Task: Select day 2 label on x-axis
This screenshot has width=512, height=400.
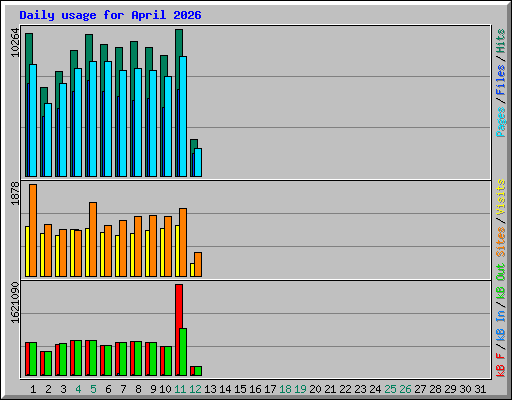Action: click(x=48, y=389)
